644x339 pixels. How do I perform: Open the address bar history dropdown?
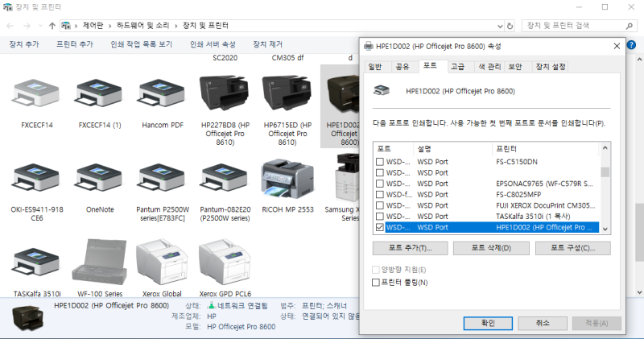point(500,26)
